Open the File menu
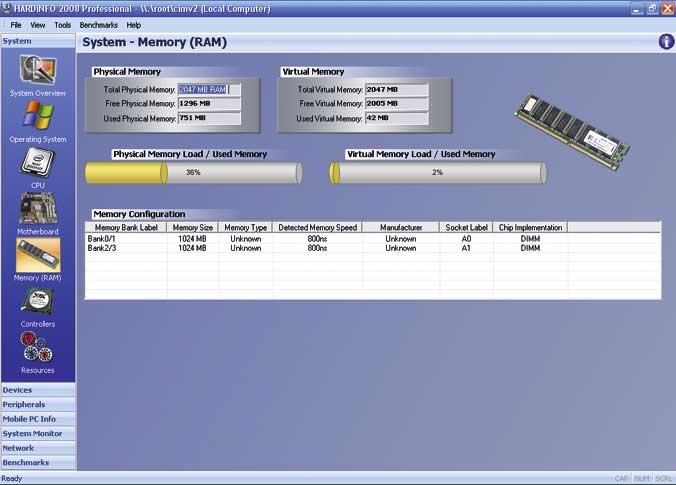Viewport: 676px width, 485px height. point(16,25)
